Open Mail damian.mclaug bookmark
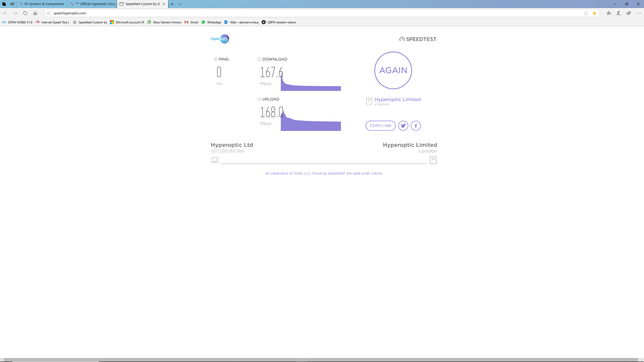This screenshot has height=362, width=644. pos(242,22)
